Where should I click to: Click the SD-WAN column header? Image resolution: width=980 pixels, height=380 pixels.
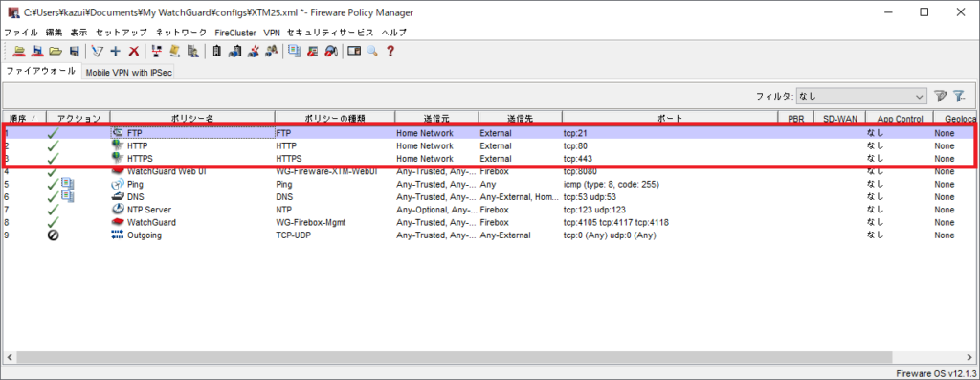pos(839,118)
